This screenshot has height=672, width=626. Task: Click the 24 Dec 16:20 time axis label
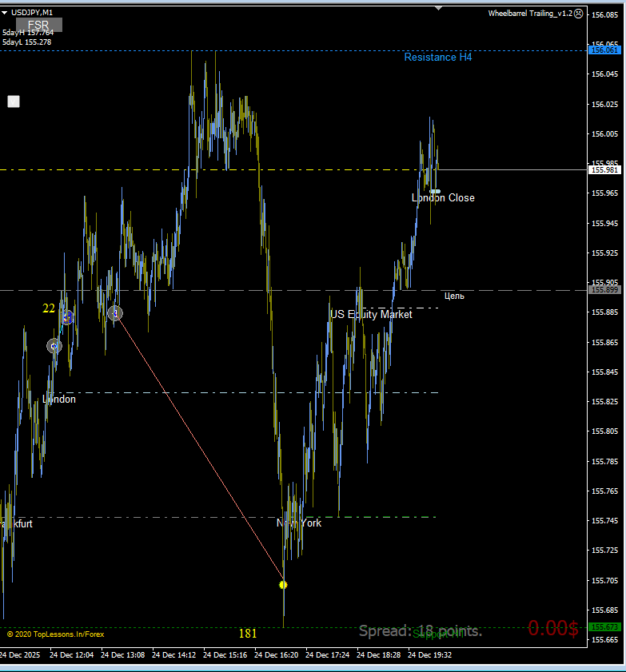tap(276, 655)
